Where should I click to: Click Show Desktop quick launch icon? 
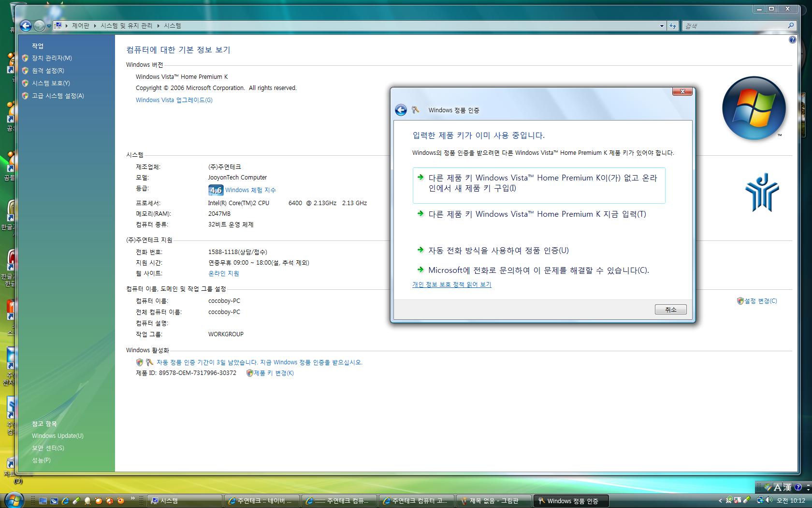click(43, 501)
